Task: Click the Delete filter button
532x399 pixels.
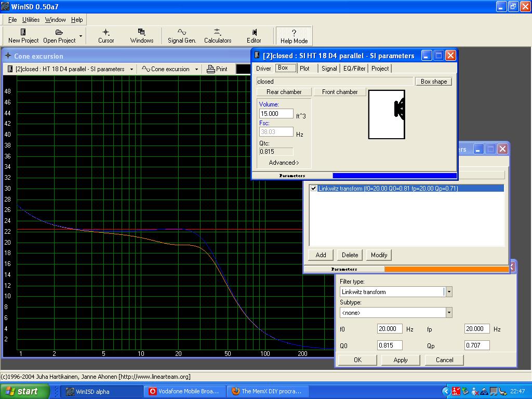Action: [350, 255]
